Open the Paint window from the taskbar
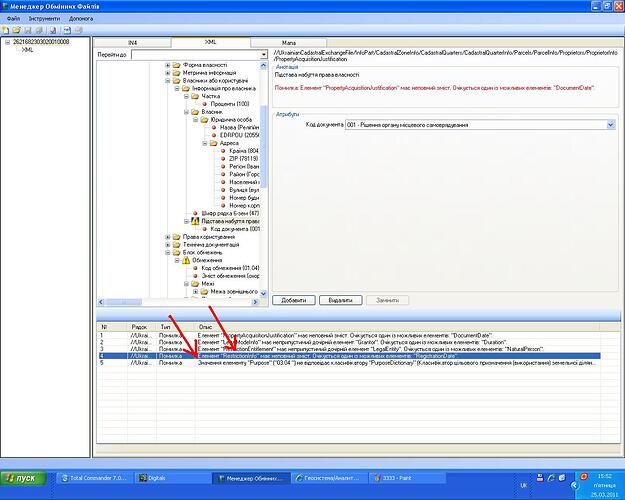 tap(407, 478)
